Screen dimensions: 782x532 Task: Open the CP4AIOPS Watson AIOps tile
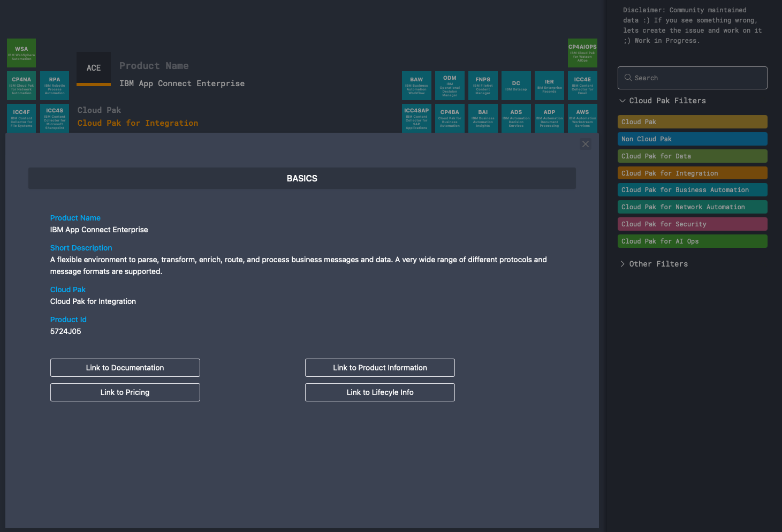point(582,53)
